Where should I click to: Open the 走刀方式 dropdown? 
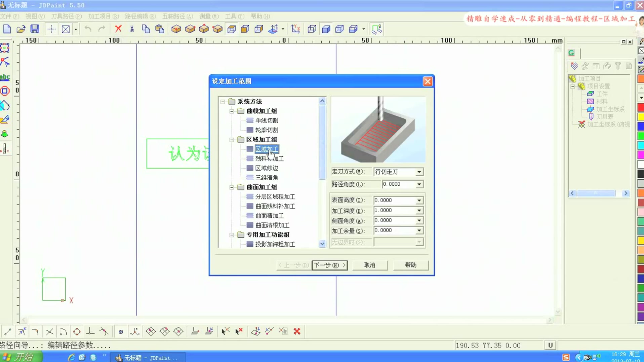click(419, 172)
